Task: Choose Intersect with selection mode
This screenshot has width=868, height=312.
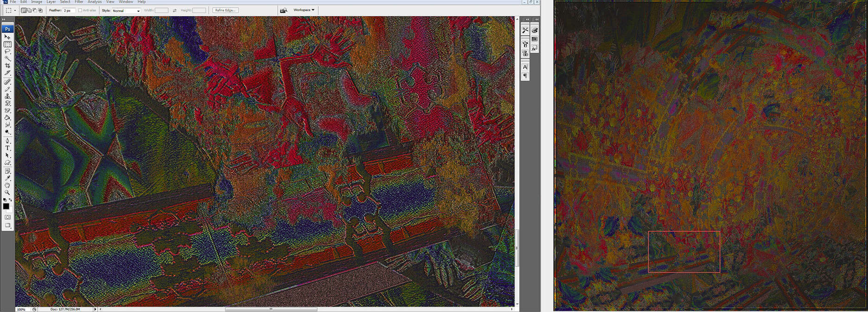Action: tap(40, 10)
